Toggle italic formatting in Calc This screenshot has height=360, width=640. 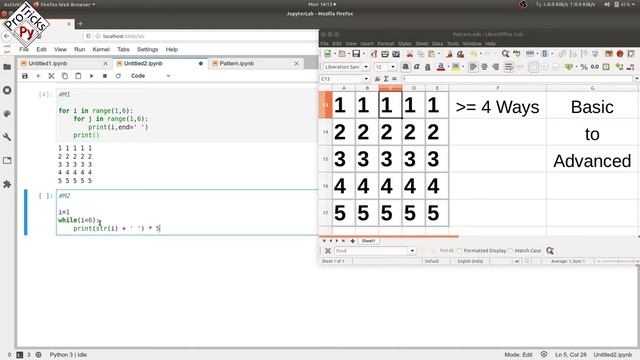416,67
